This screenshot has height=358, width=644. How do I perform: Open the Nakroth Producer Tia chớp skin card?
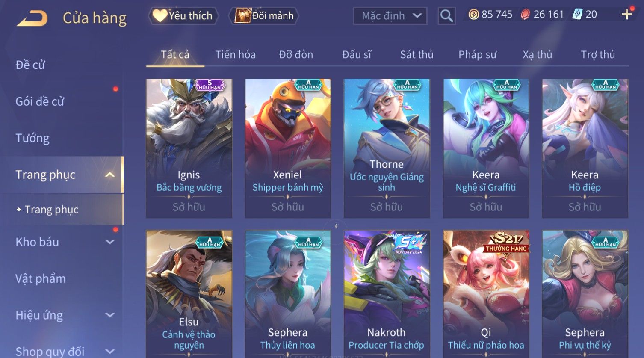click(x=387, y=294)
